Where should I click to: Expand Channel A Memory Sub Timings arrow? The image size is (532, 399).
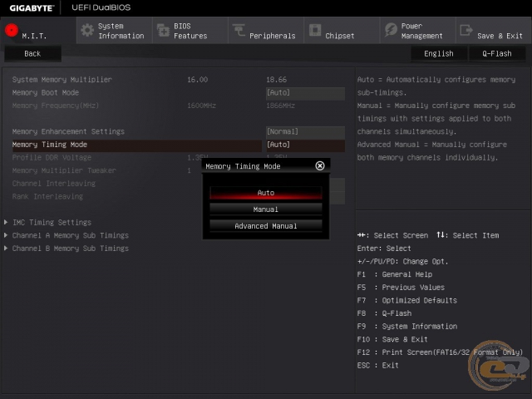point(6,235)
